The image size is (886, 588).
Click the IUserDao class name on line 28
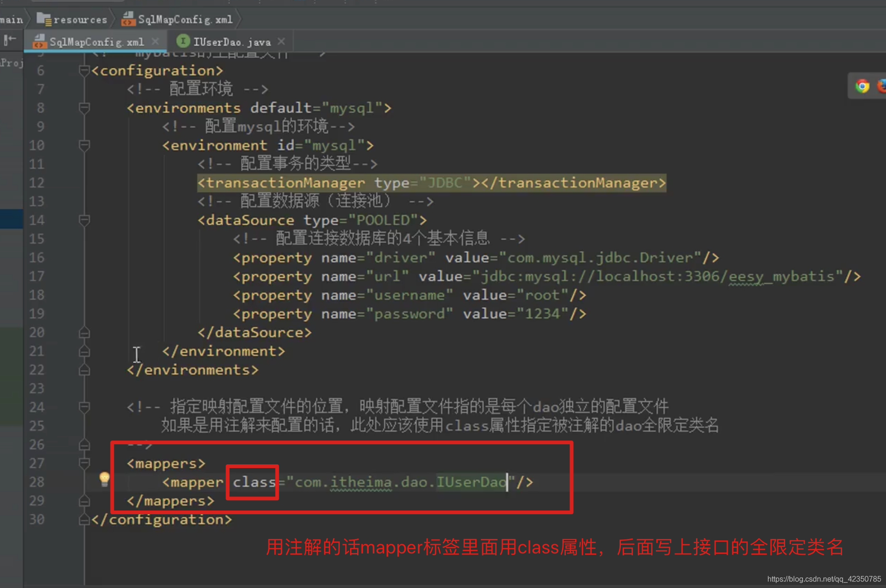click(471, 482)
